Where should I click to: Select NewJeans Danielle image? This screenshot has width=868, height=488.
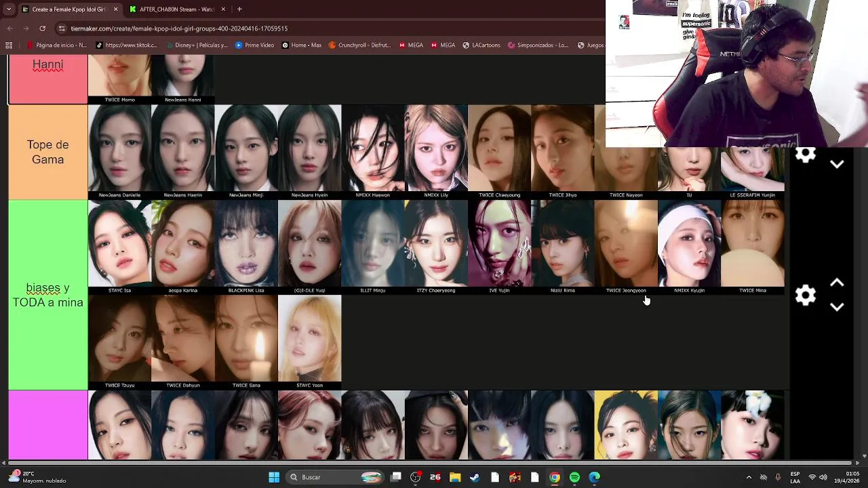(x=119, y=152)
